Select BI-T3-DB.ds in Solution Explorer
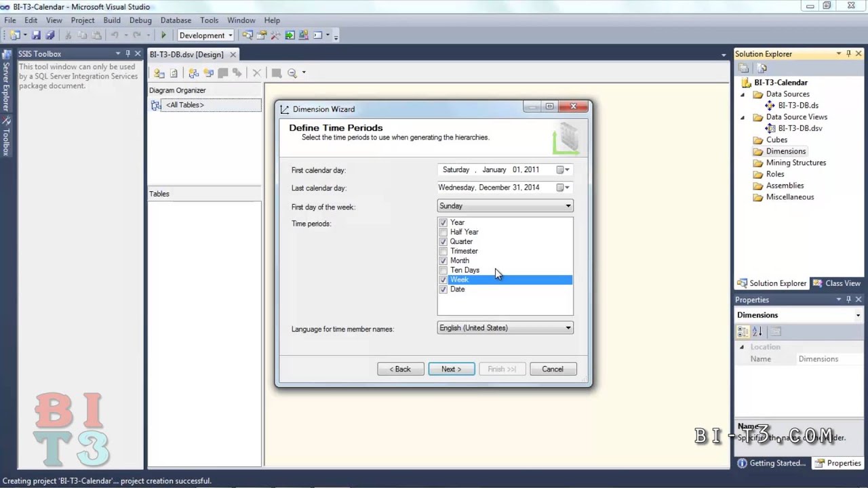The height and width of the screenshot is (488, 868). coord(798,106)
